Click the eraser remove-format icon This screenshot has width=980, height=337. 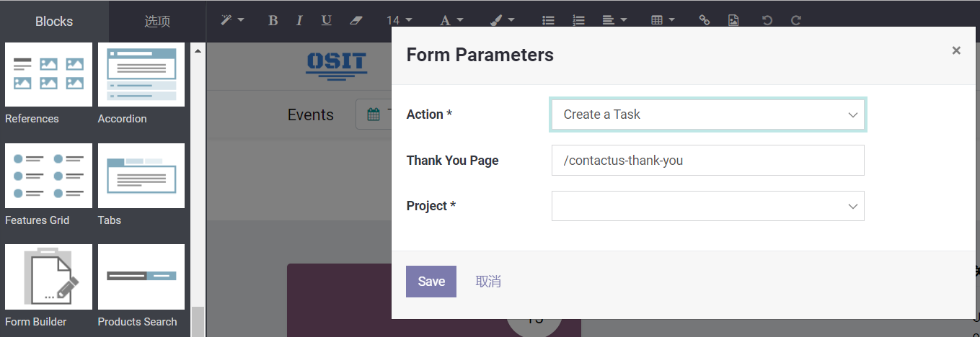[x=356, y=20]
